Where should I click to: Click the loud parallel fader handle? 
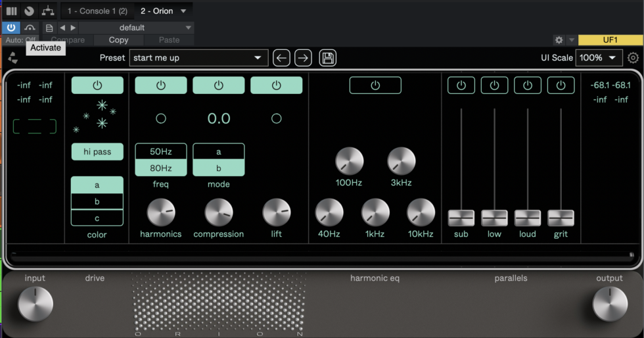[527, 218]
